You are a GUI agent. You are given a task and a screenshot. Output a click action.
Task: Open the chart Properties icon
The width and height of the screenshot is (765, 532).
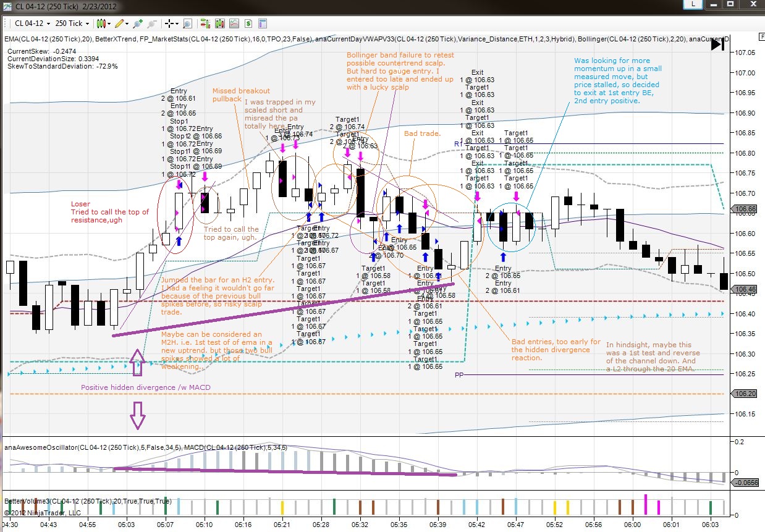point(263,23)
